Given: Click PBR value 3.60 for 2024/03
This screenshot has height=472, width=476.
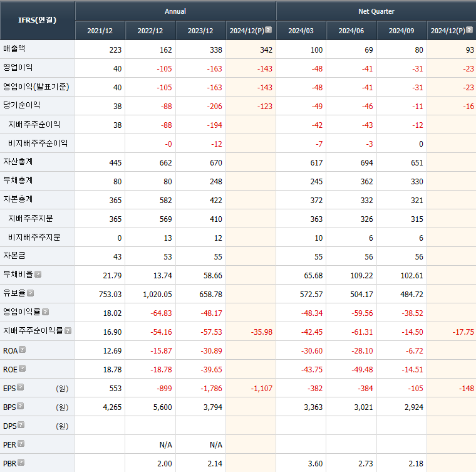Looking at the screenshot, I should point(315,464).
